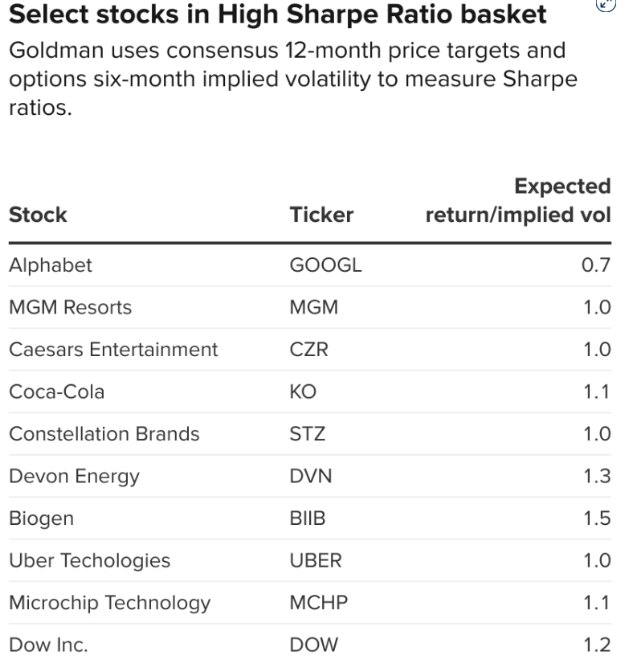Click the GOOGL ticker
Screen dimensions: 637x672
coord(325,265)
